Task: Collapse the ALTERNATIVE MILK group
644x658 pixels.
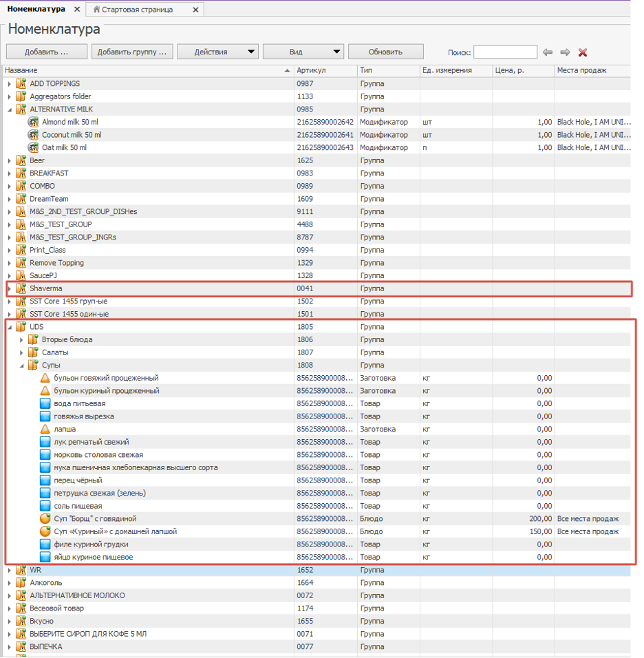Action: tap(10, 109)
